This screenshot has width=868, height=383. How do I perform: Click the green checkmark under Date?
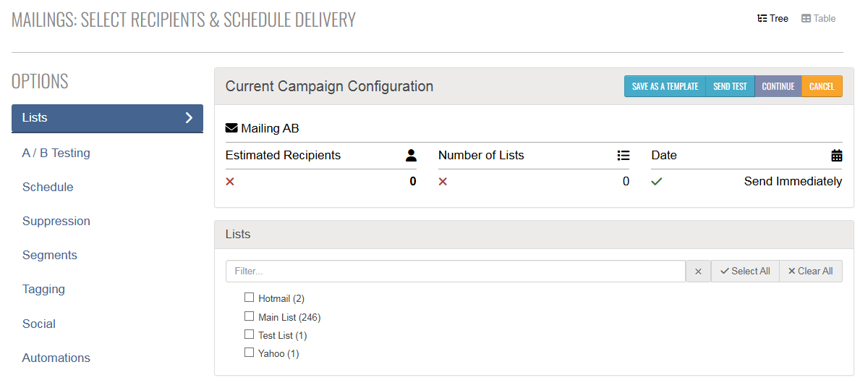coord(657,182)
